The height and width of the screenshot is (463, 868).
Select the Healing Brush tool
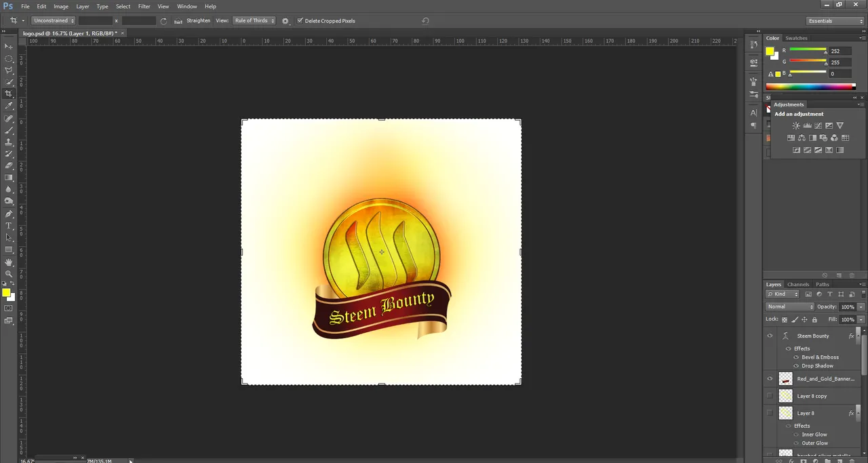tap(9, 118)
